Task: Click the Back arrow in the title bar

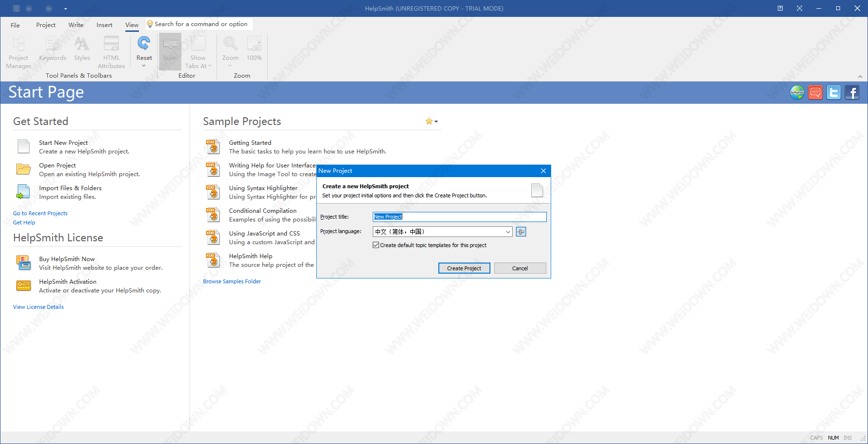Action: [x=29, y=8]
